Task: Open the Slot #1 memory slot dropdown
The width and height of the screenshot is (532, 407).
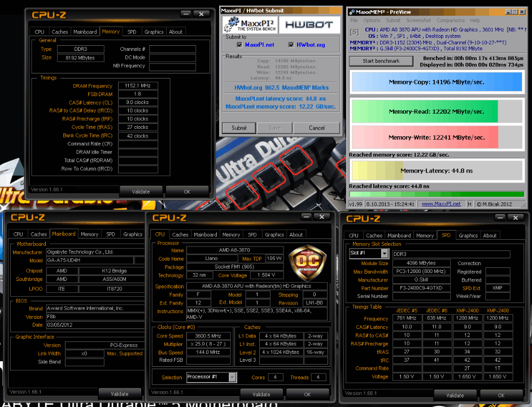Action: coord(385,253)
